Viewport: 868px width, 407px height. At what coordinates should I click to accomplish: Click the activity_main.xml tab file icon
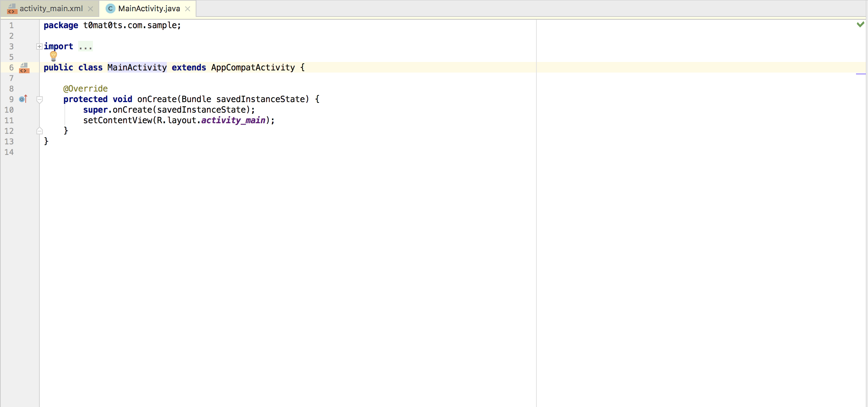point(12,8)
